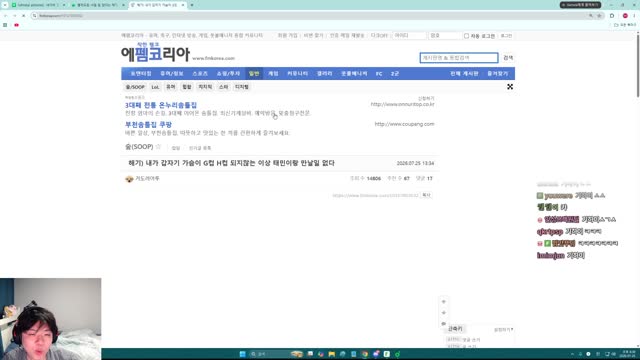Focus the site search input field

click(459, 58)
